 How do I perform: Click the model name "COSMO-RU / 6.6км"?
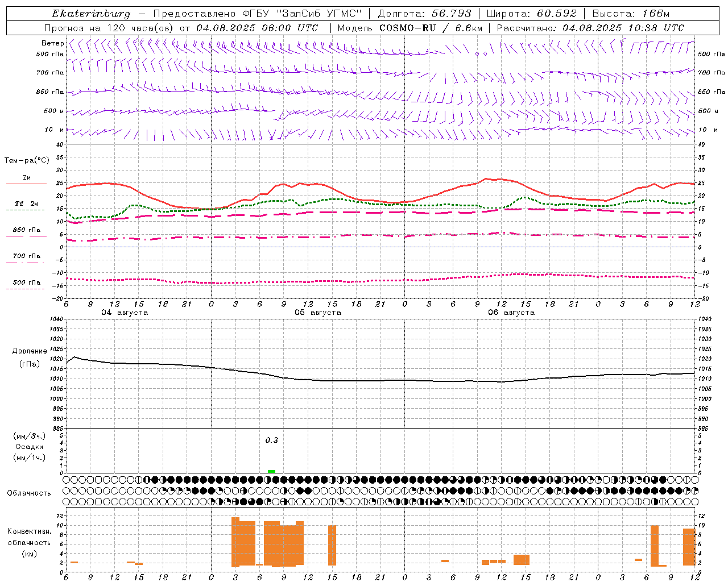pos(431,28)
